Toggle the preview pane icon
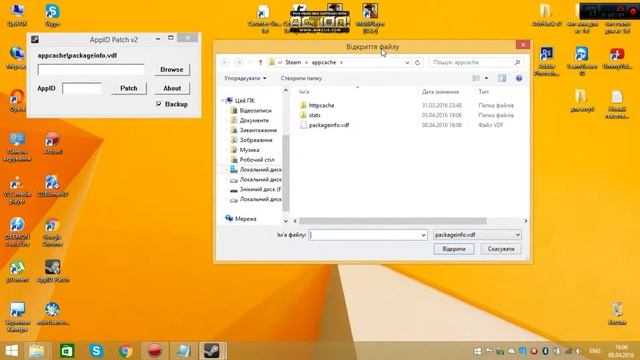Viewport: 640px width, 360px height. 502,78
